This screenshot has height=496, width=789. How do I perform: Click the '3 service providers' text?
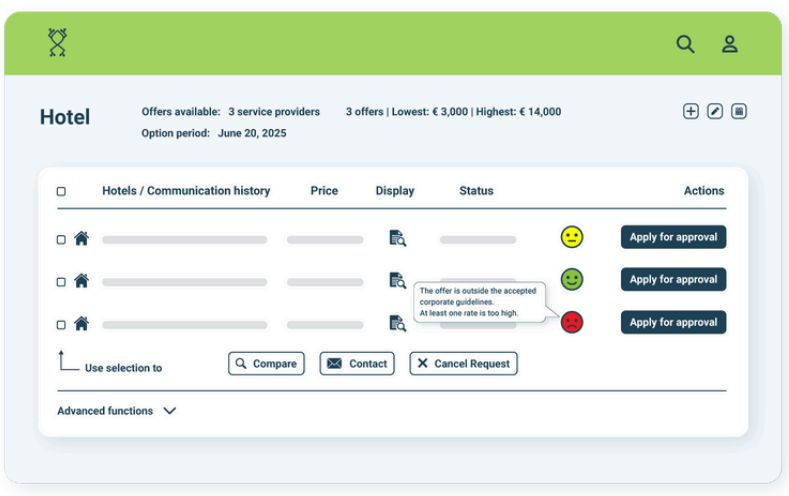coord(274,112)
